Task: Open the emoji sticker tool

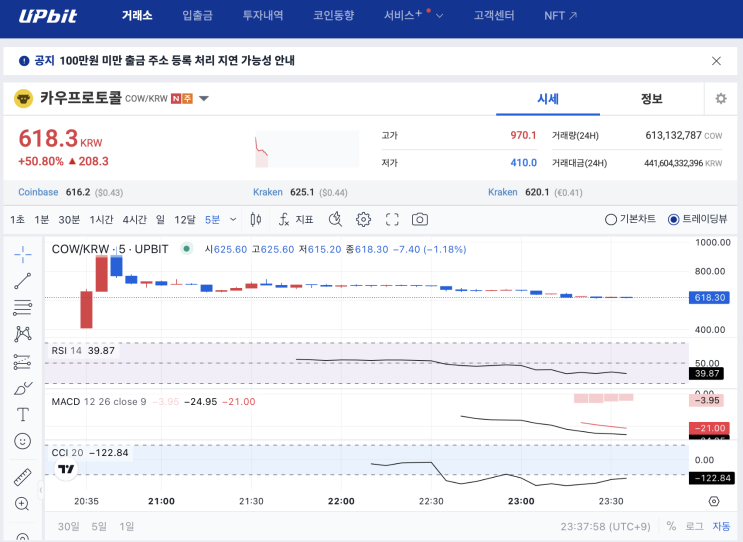Action: (23, 441)
